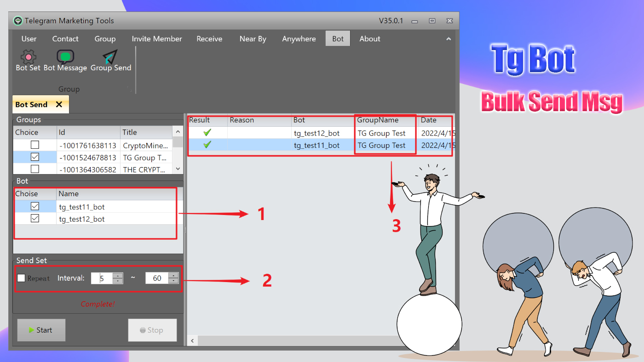The height and width of the screenshot is (362, 644).
Task: Tick the checkbox for group -1001364306582
Action: (x=35, y=169)
